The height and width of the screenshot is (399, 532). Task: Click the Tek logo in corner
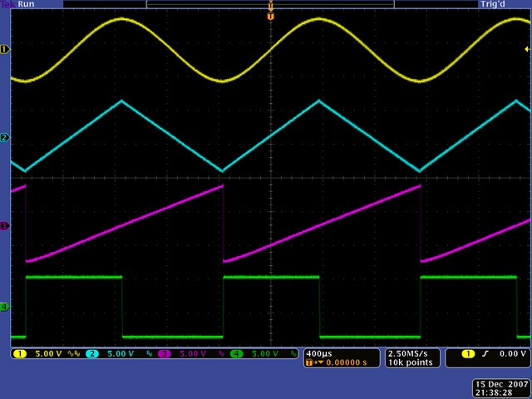click(8, 4)
